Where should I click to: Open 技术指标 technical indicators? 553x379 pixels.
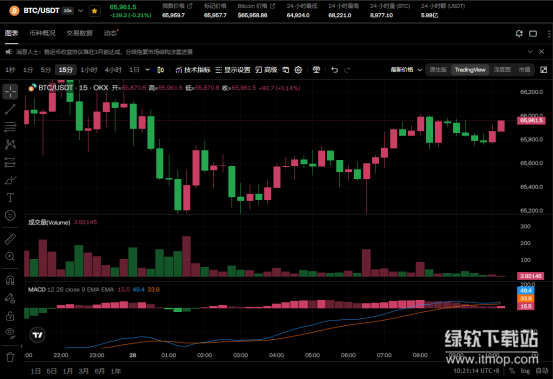(x=193, y=70)
